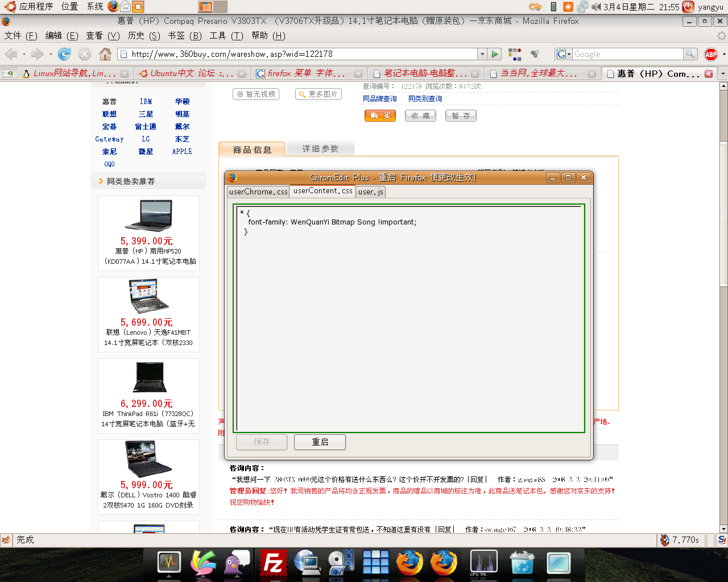The width and height of the screenshot is (728, 582).
Task: Click the volume speaker icon in panel
Action: coord(596,7)
